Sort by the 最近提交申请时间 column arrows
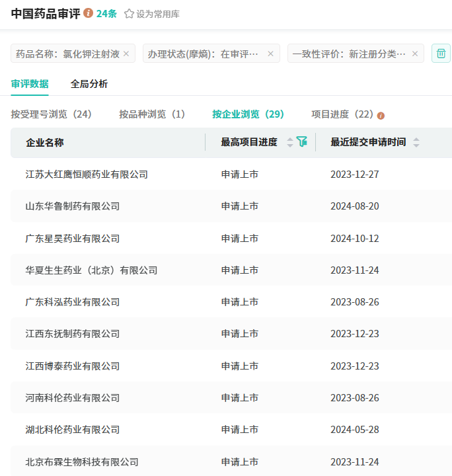The height and width of the screenshot is (476, 452). [416, 142]
